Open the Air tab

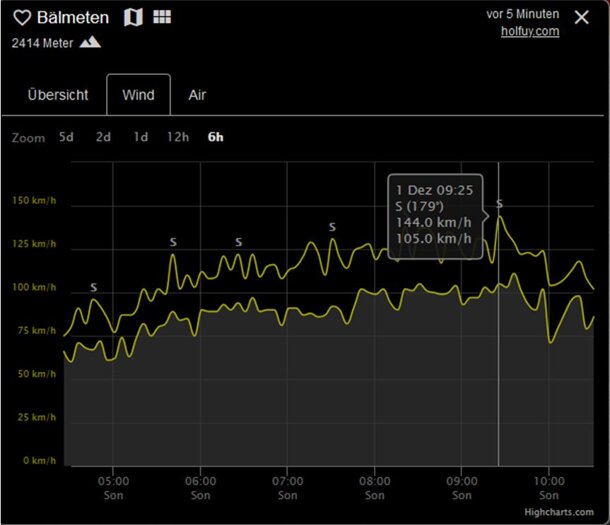(x=198, y=95)
